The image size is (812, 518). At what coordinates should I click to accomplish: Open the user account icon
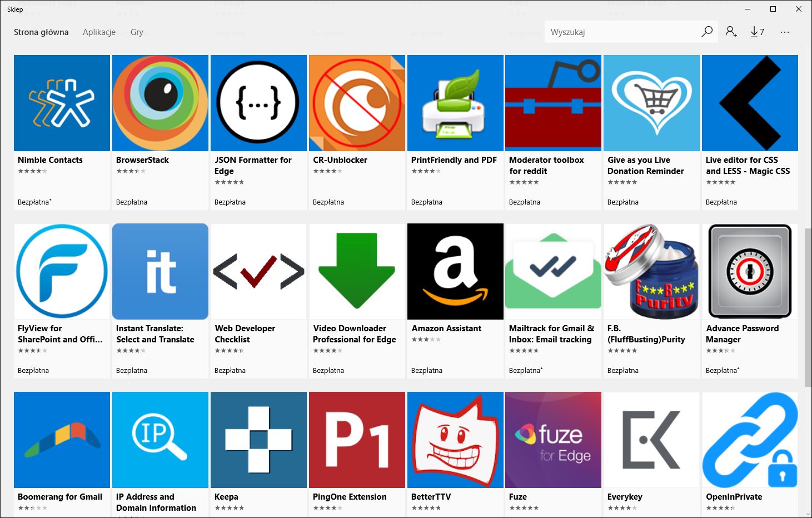[731, 32]
